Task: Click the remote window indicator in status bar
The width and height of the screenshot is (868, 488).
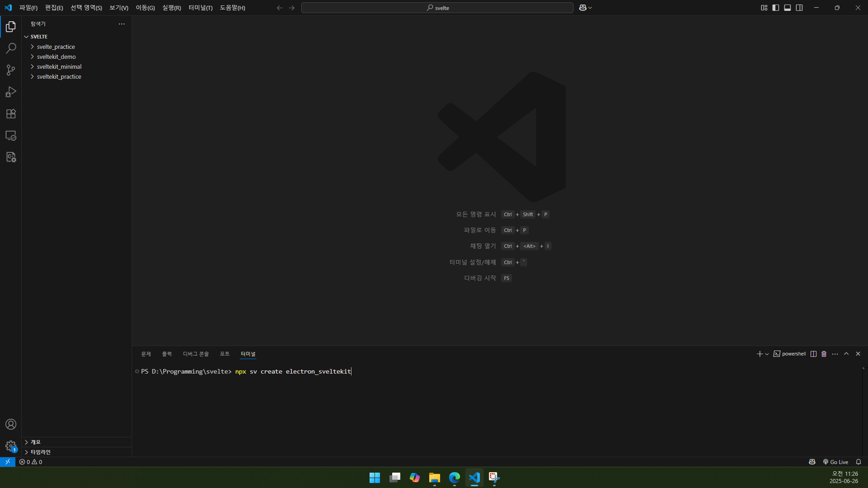Action: 8,462
